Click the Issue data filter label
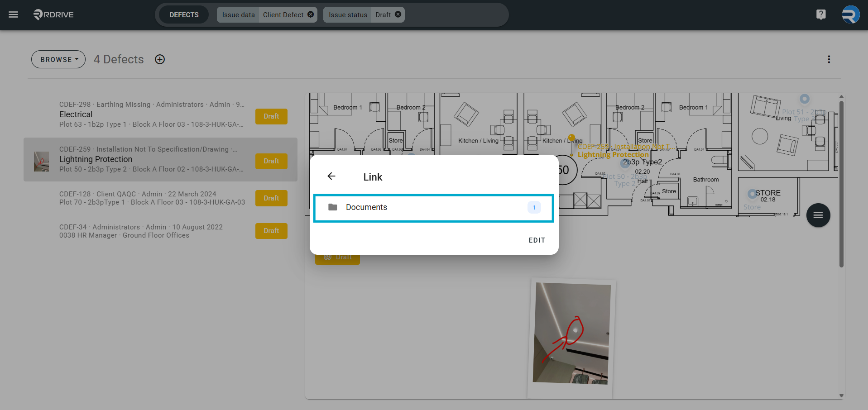 click(x=238, y=15)
